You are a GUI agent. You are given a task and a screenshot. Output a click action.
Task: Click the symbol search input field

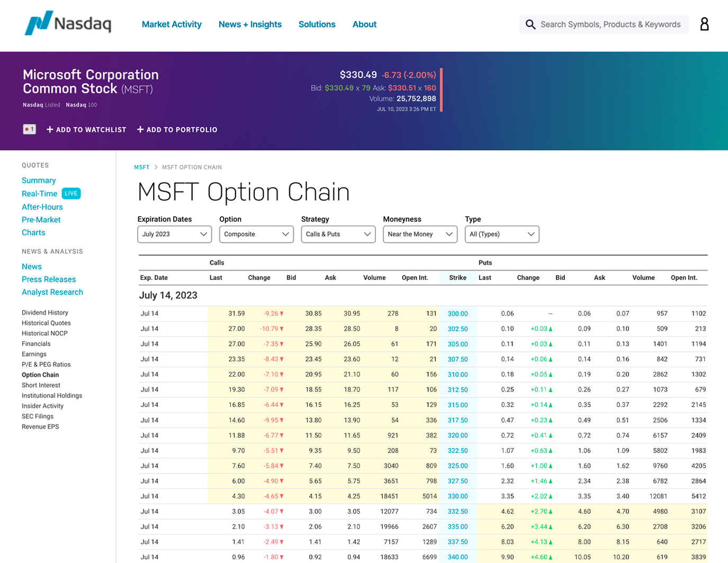tap(610, 24)
